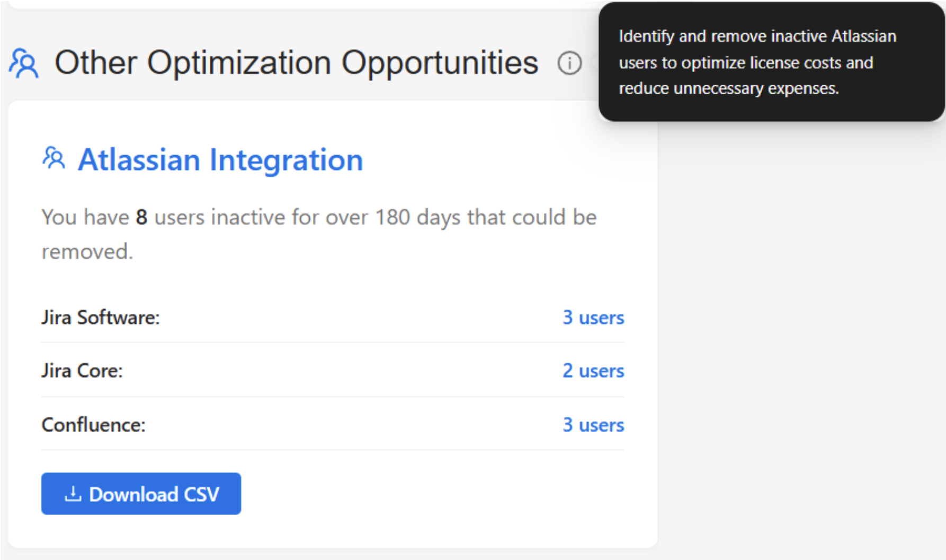Click the users icon beside Atlassian Integration

(53, 158)
